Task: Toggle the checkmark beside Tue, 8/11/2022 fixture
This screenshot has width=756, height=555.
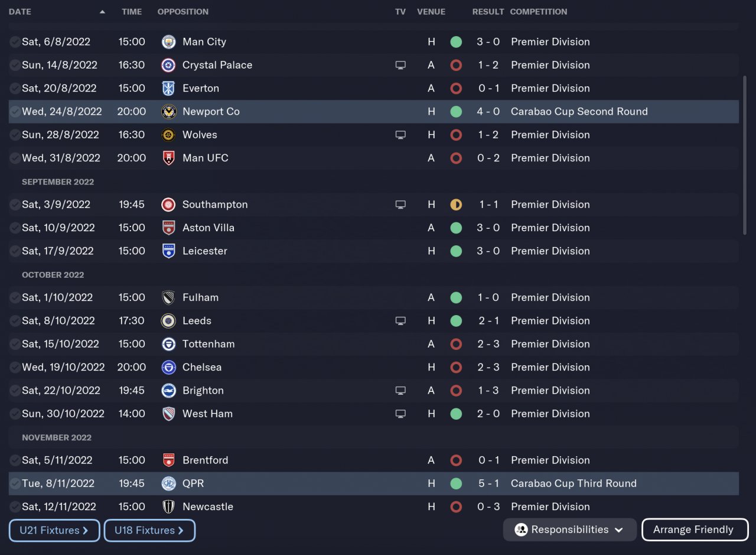Action: (x=15, y=483)
